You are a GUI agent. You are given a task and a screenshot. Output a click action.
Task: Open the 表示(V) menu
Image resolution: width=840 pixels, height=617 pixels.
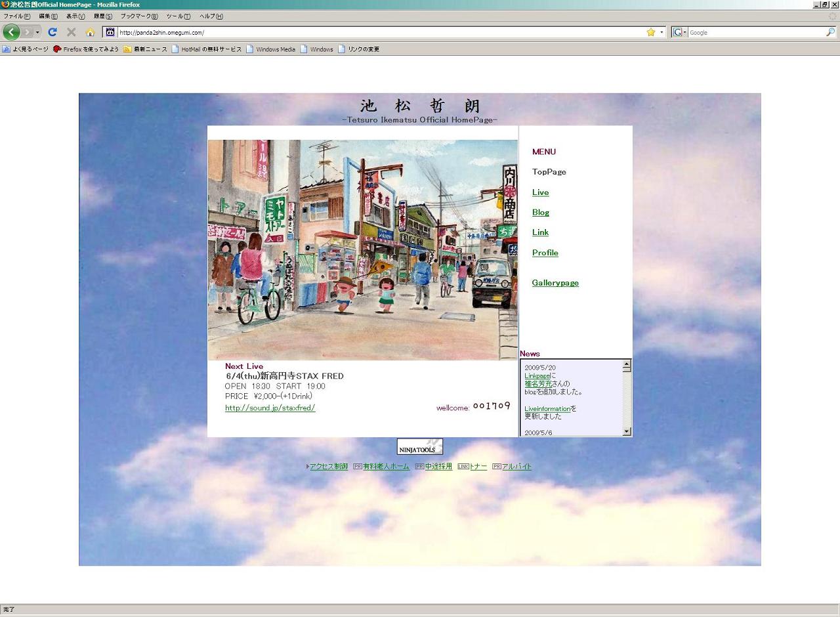coord(75,16)
